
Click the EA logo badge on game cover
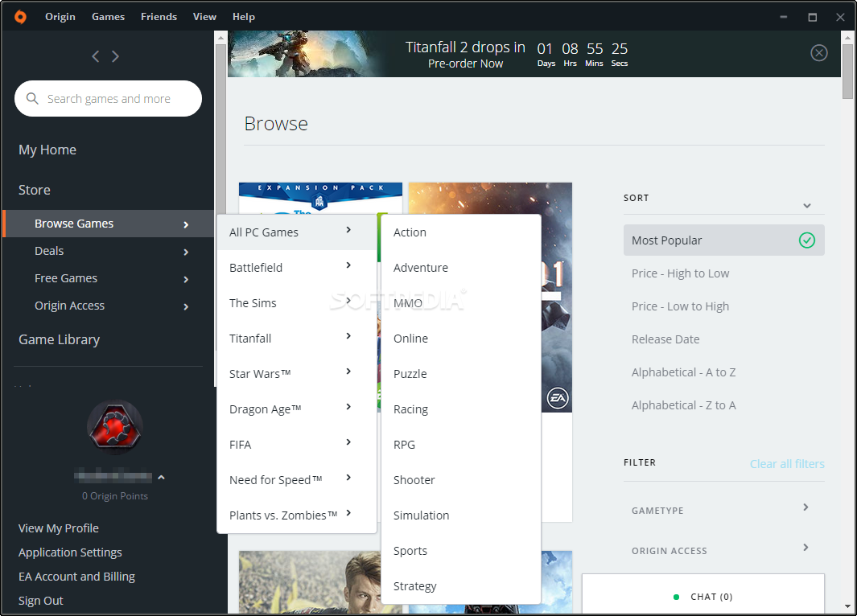click(558, 398)
